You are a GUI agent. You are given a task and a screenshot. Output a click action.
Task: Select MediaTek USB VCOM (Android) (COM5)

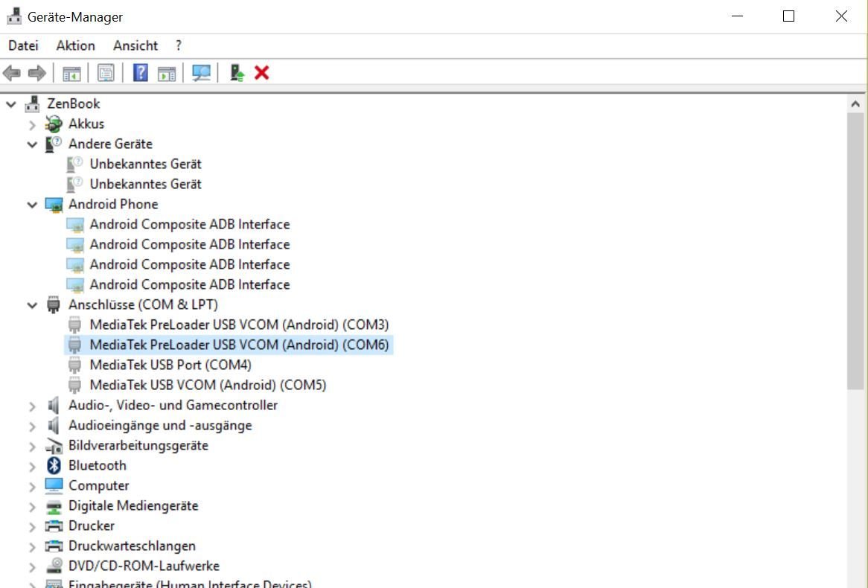pos(208,385)
